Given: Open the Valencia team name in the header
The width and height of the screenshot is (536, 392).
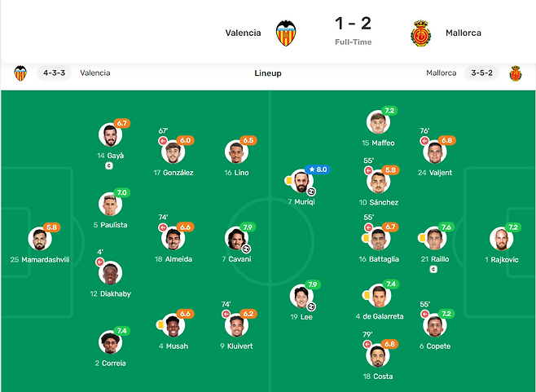Looking at the screenshot, I should [243, 33].
